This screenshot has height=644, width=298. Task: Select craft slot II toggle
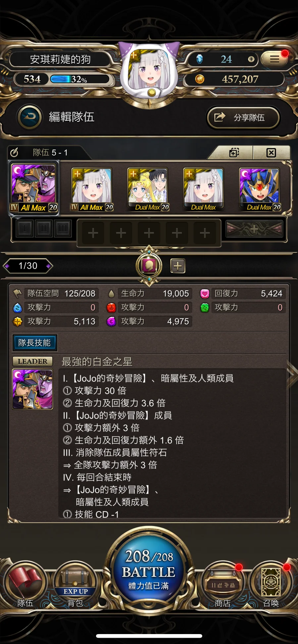44,228
